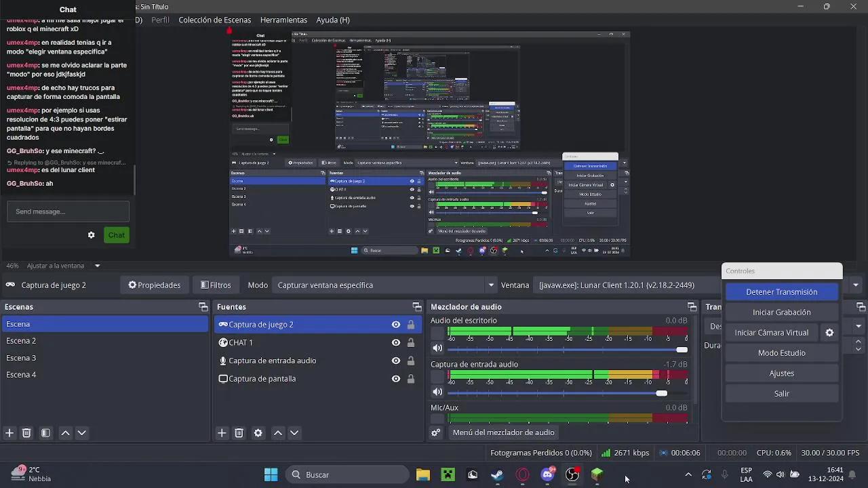Open the Minecraft Creeper icon in taskbar
Screen dimensions: 868x488
click(448, 474)
